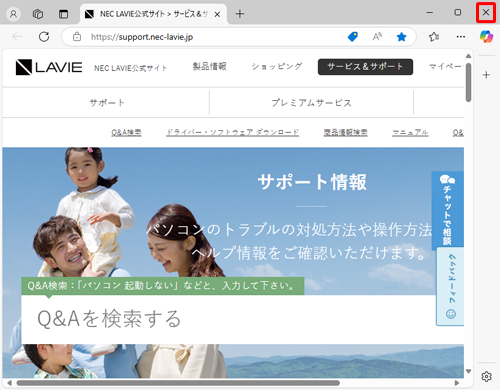Open the Edge profile icon
500x390 pixels.
tap(13, 14)
